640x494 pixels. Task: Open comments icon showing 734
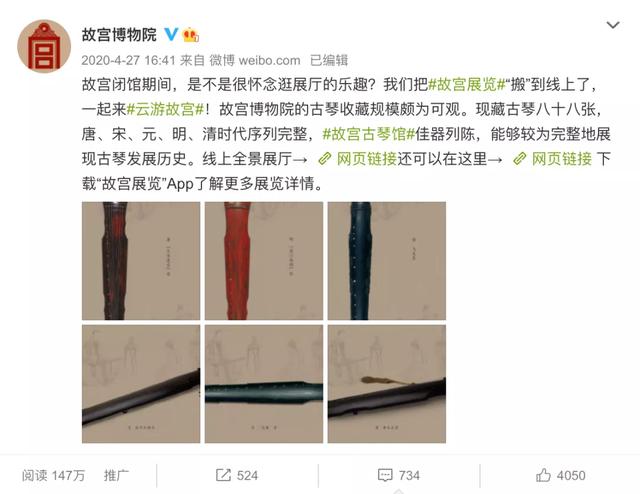click(x=385, y=475)
